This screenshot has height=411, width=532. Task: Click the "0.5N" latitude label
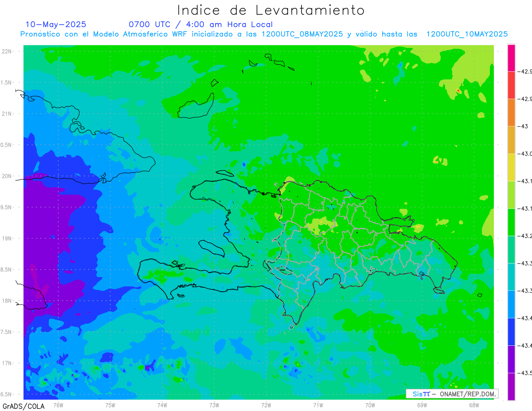(x=6, y=145)
